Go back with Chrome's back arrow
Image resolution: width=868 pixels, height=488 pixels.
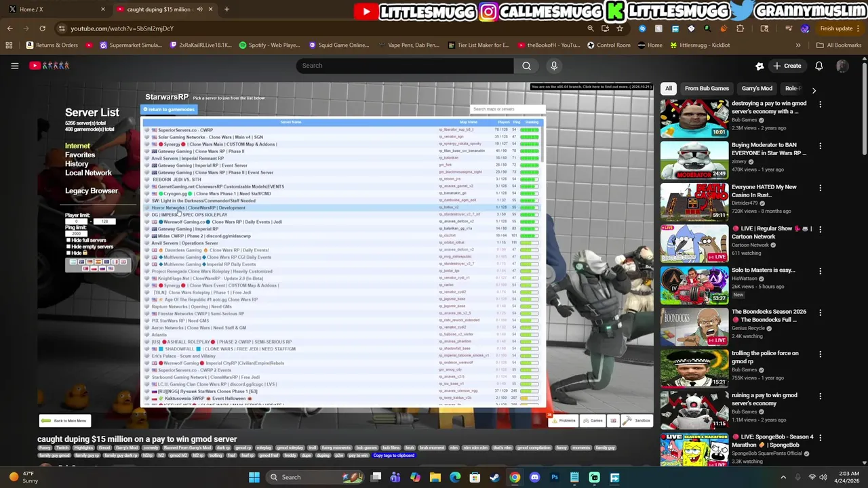tap(9, 28)
